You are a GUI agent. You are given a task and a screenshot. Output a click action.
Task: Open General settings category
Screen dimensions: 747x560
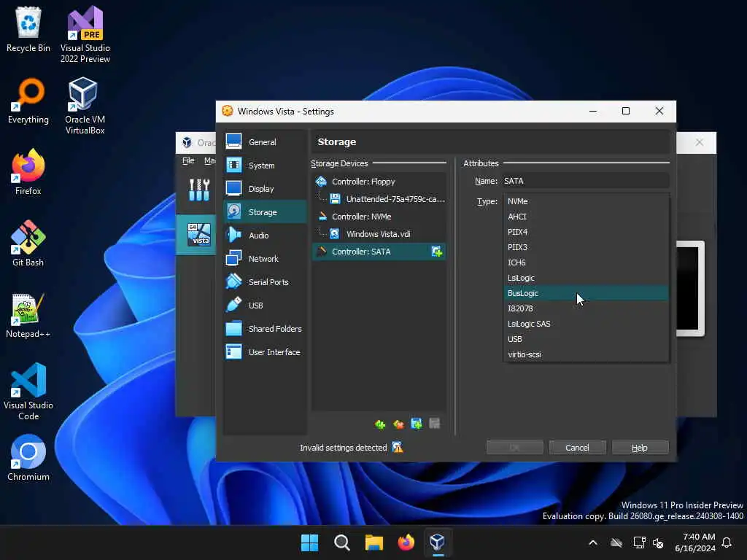(265, 142)
